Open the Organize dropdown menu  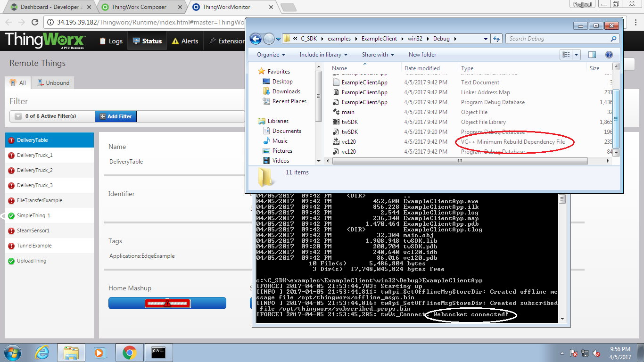[x=270, y=55]
